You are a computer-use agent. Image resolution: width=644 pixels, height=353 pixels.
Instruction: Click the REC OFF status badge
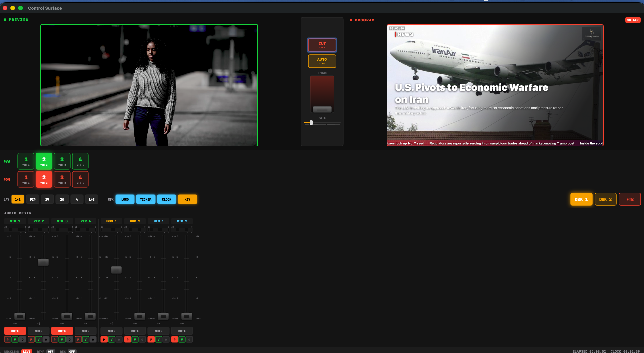[72, 351]
